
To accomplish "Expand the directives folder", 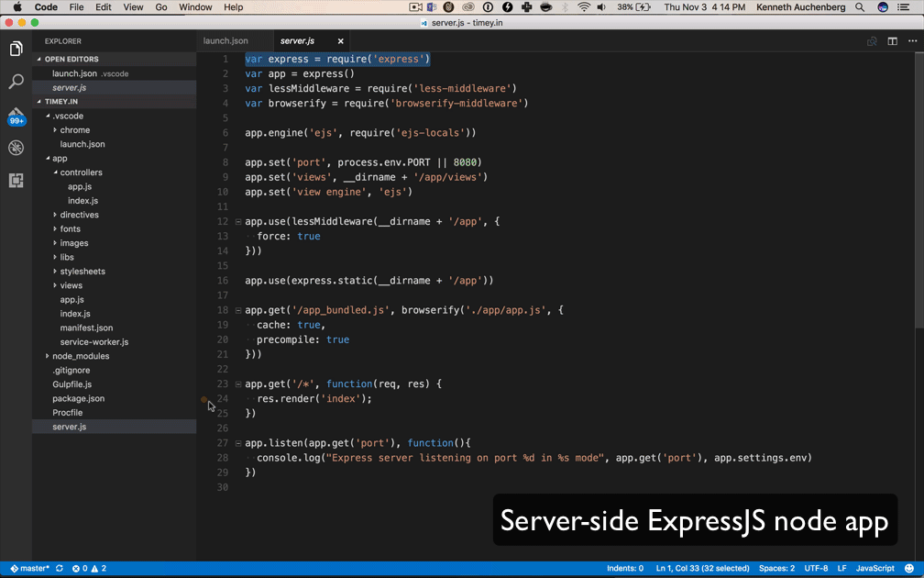I will (55, 216).
